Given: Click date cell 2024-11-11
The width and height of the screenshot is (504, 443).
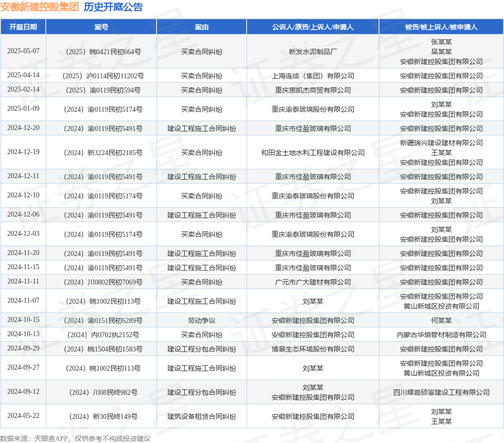Looking at the screenshot, I should click(x=23, y=281).
